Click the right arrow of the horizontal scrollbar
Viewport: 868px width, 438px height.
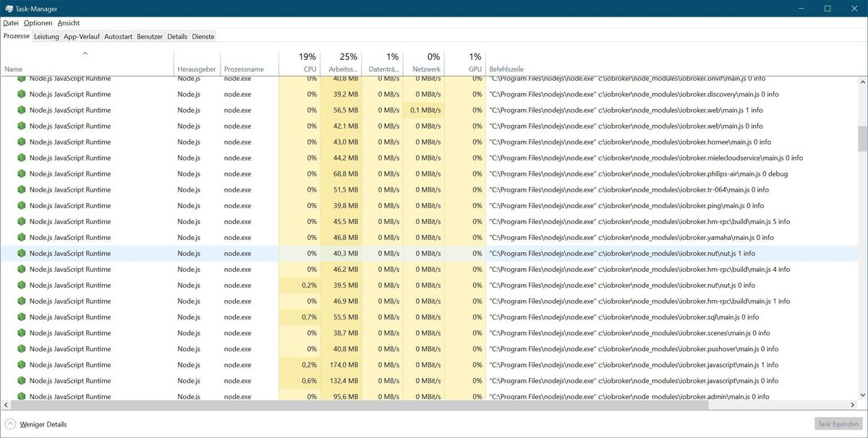854,405
